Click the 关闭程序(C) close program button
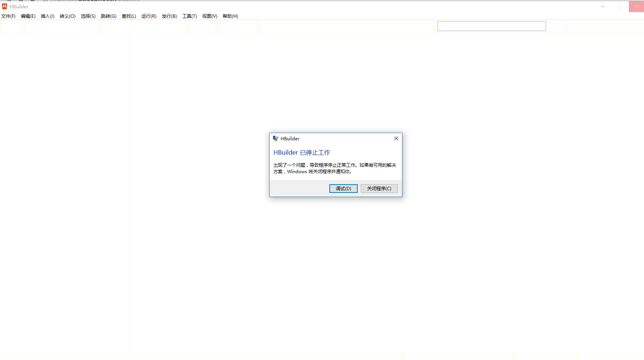644x360 pixels. point(379,188)
